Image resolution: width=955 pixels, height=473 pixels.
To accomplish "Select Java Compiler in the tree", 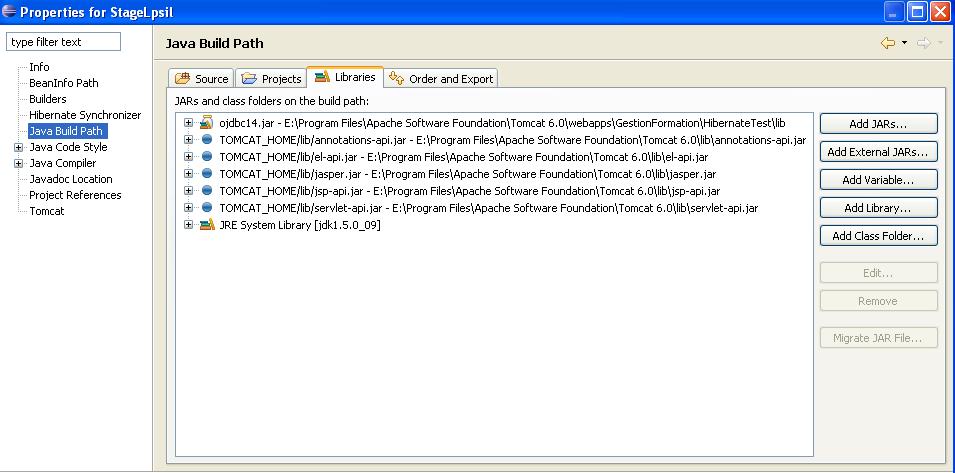I will [x=62, y=163].
